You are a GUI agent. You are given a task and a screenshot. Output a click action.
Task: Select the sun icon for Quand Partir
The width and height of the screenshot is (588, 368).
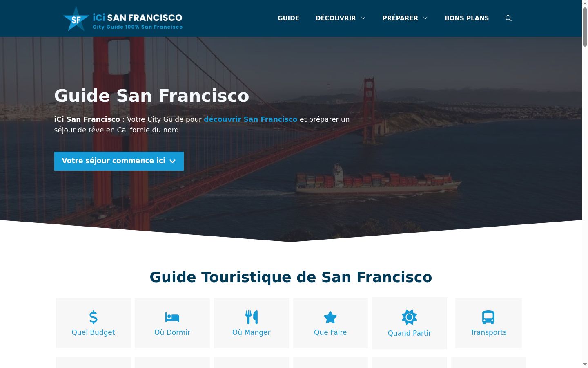point(409,317)
